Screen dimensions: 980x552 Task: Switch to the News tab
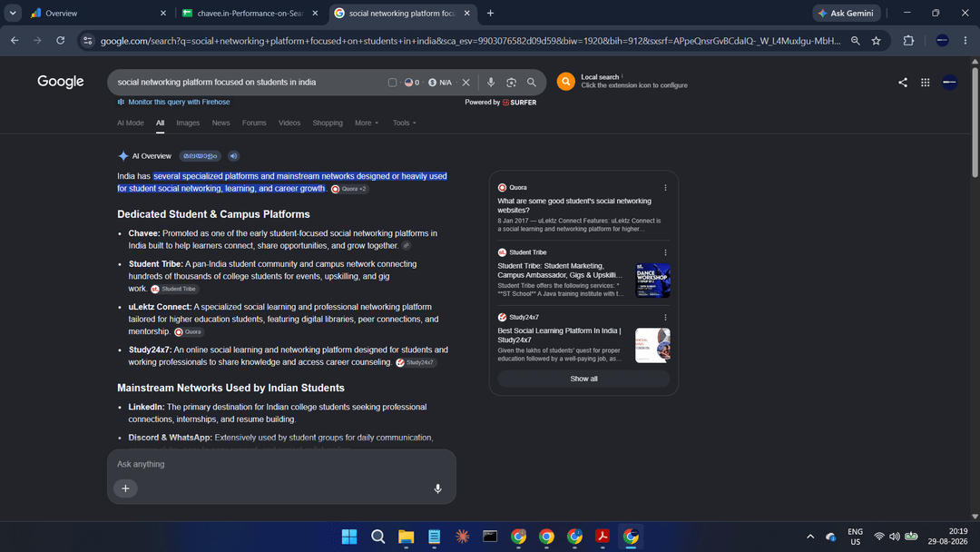click(220, 123)
